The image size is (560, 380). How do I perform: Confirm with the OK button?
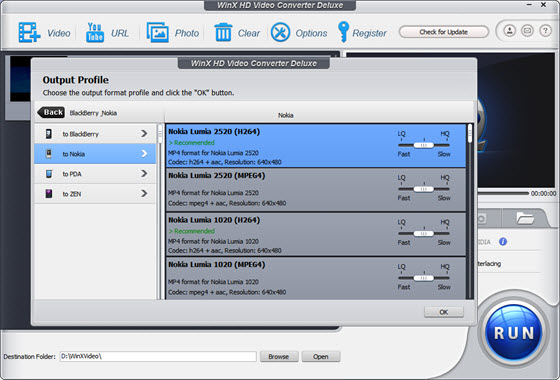444,312
